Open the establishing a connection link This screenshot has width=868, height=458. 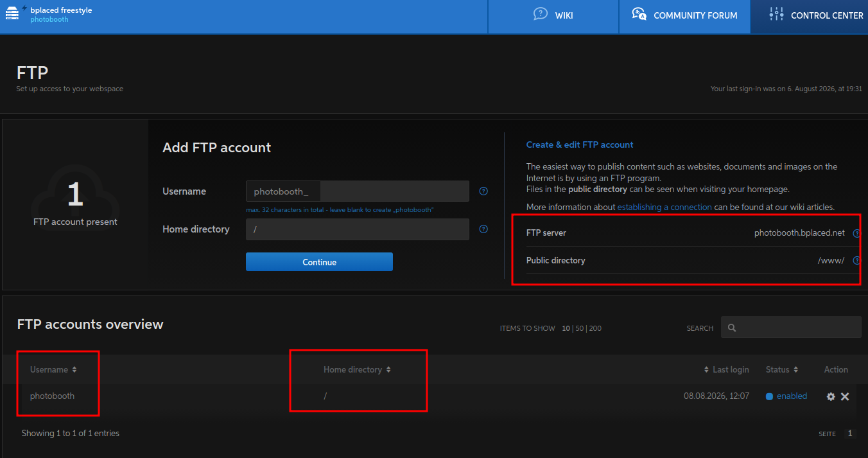664,207
